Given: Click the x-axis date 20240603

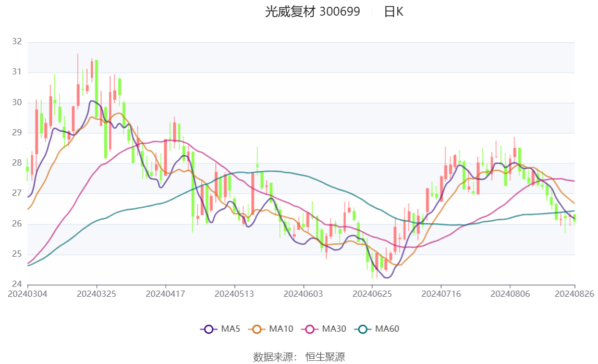Looking at the screenshot, I should click(303, 294).
